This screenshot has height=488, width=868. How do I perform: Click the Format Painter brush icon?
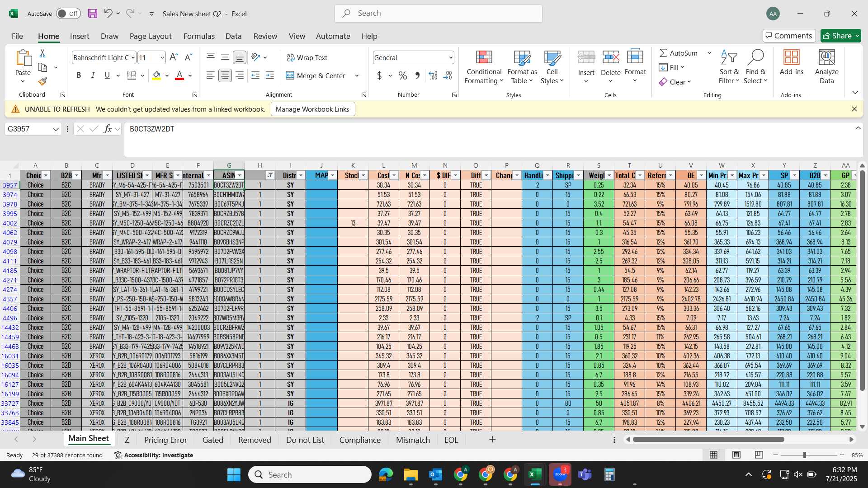[42, 81]
